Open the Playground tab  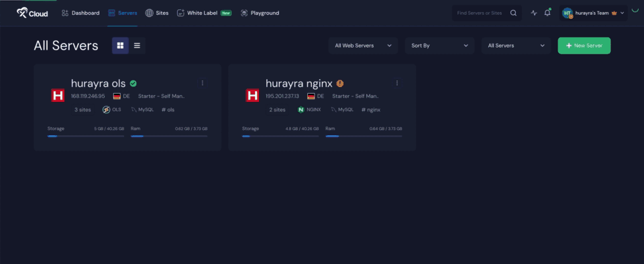[260, 13]
